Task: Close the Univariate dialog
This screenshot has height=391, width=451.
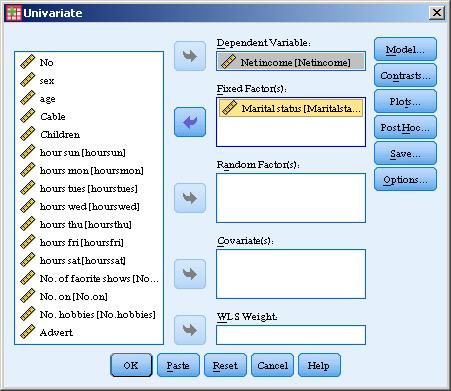Action: (437, 13)
